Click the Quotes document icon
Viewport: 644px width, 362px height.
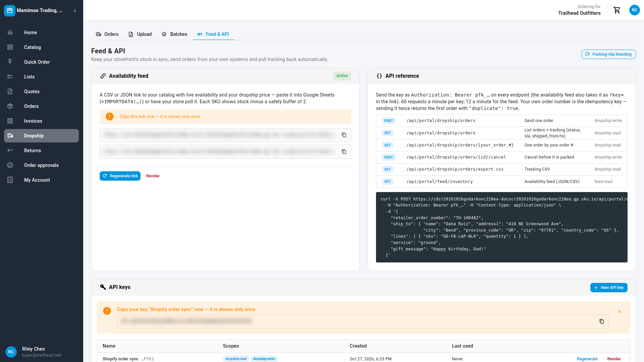coord(10,92)
